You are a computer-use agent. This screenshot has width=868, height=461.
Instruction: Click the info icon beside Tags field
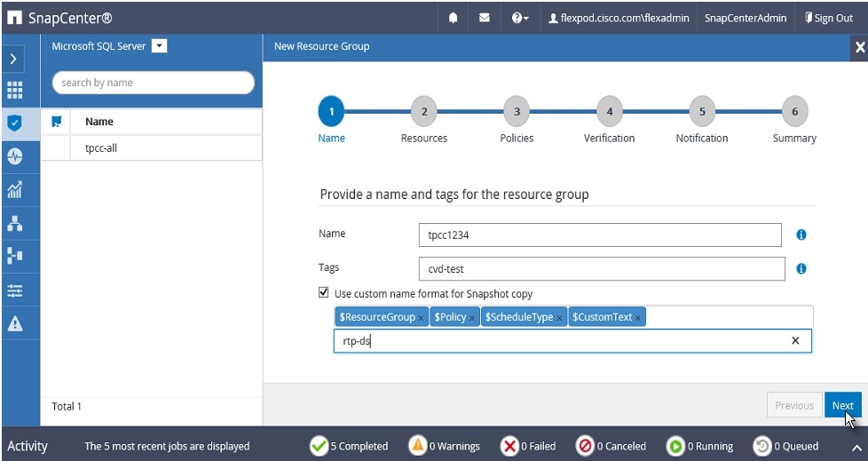click(x=801, y=269)
